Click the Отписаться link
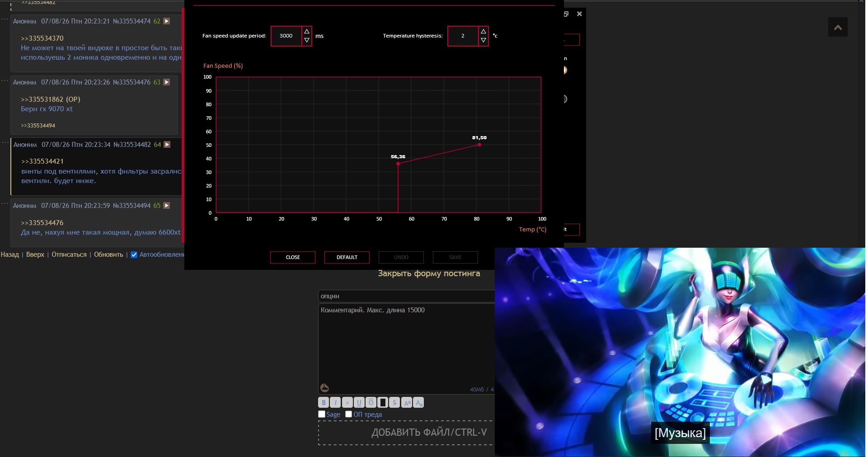This screenshot has height=457, width=868. [69, 254]
